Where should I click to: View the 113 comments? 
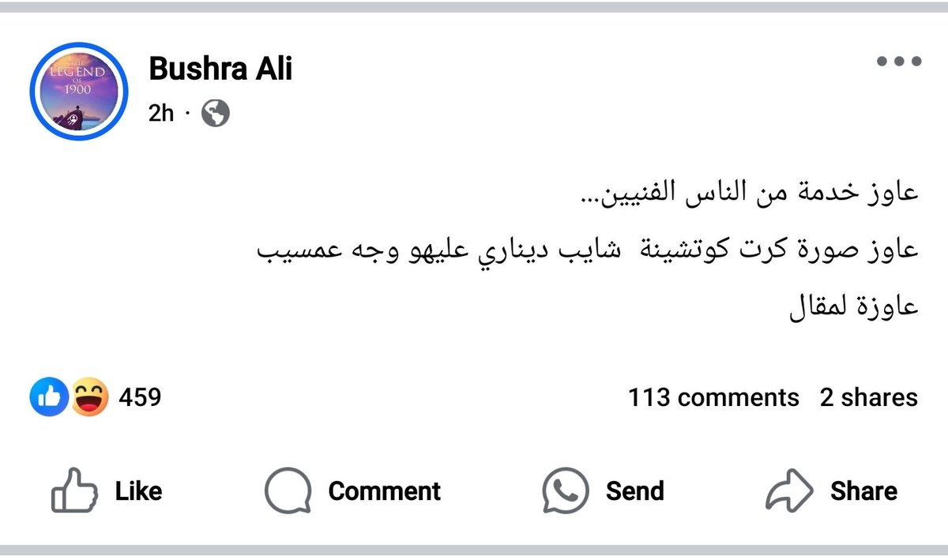point(713,397)
